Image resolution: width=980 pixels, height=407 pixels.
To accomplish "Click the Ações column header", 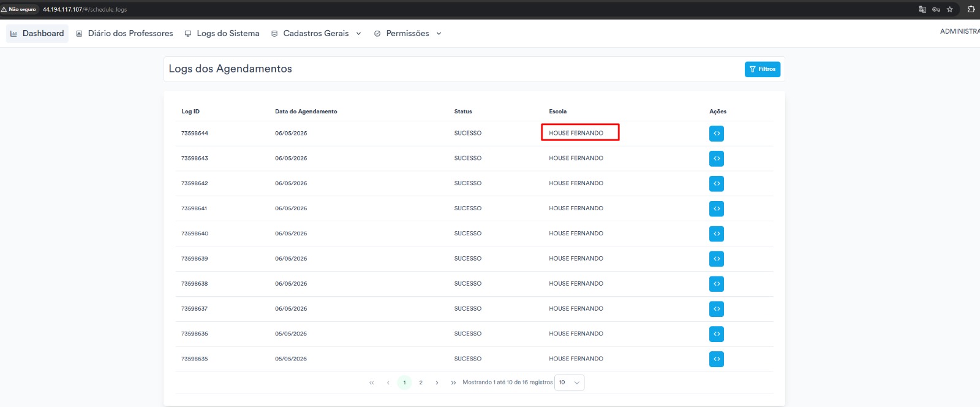I will point(718,112).
